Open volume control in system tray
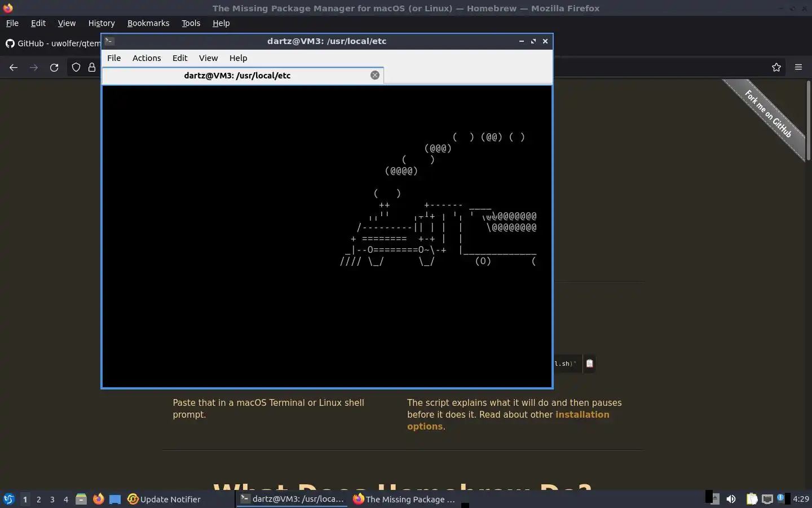 731,499
